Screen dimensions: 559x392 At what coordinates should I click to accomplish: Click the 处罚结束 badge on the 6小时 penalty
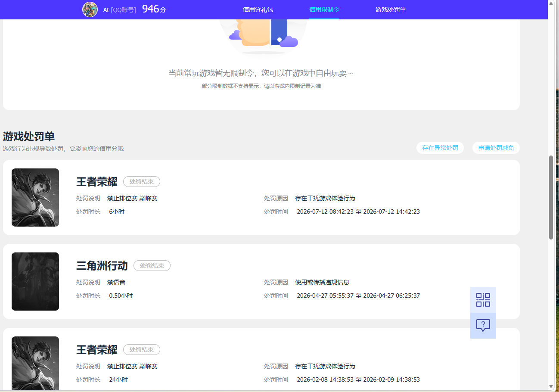(x=142, y=182)
